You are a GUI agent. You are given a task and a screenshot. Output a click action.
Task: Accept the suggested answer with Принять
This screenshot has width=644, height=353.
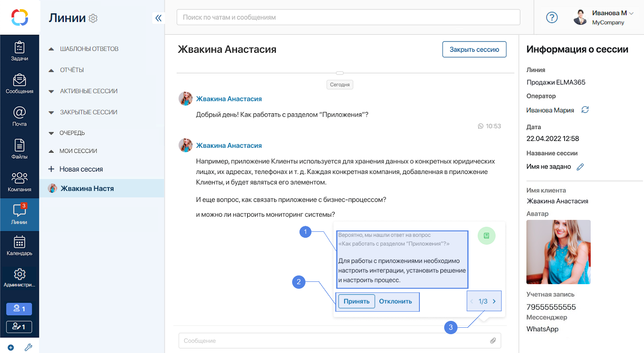coord(356,302)
